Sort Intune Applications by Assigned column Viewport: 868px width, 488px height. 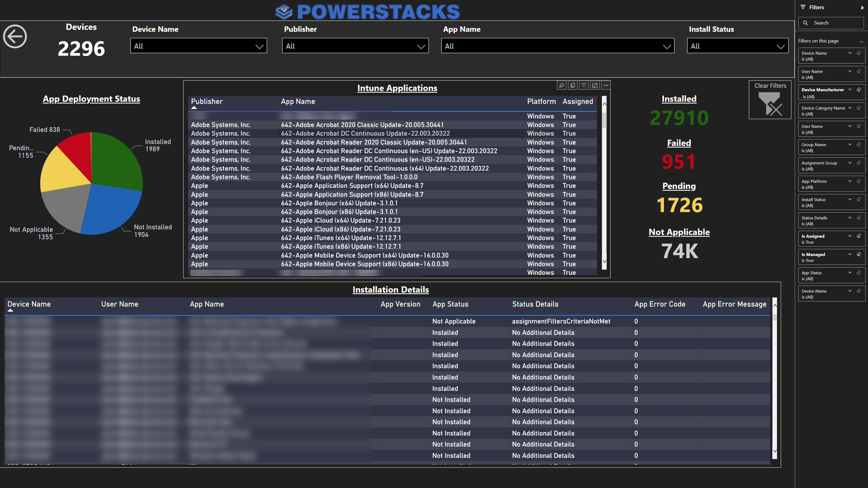tap(578, 101)
